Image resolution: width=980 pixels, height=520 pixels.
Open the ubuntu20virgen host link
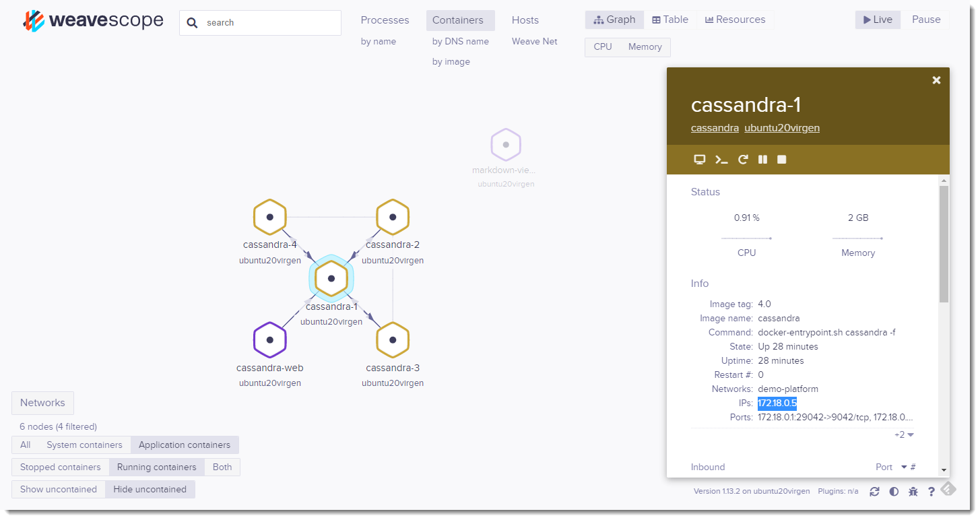click(x=781, y=128)
